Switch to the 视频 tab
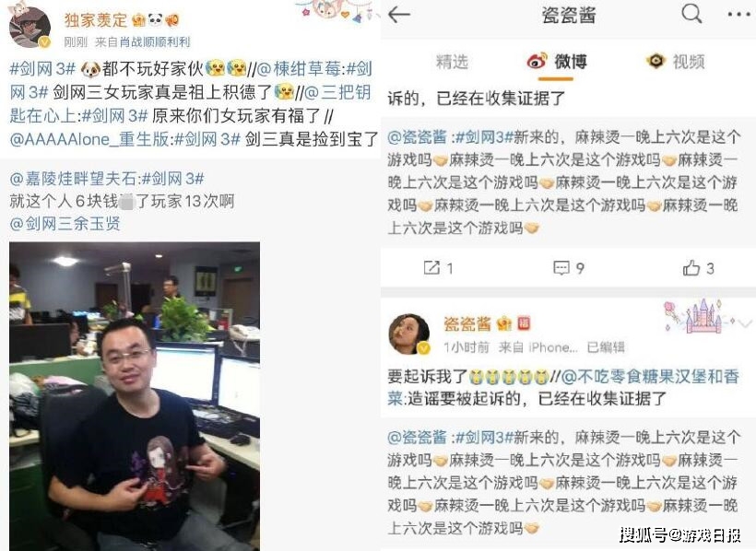This screenshot has width=756, height=551. pyautogui.click(x=675, y=62)
